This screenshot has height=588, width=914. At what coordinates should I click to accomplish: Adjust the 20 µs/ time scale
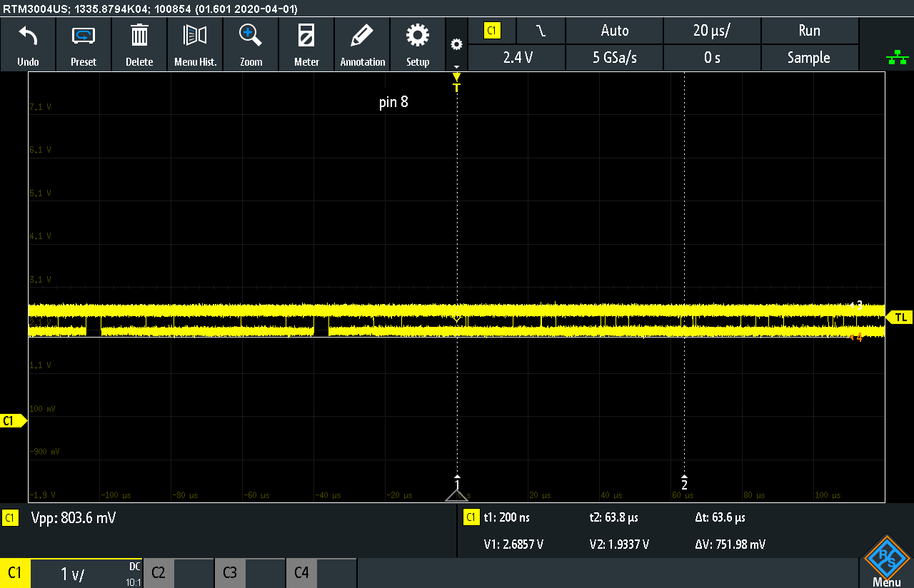(x=712, y=31)
